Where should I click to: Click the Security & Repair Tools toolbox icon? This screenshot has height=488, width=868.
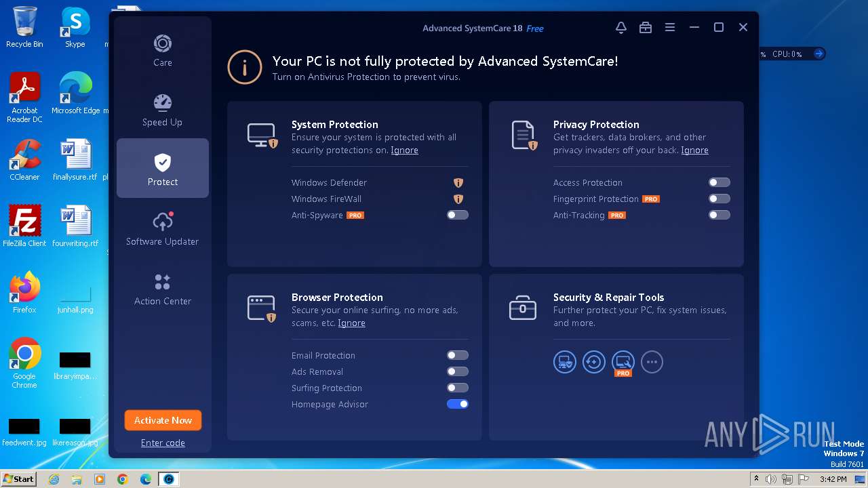[523, 308]
